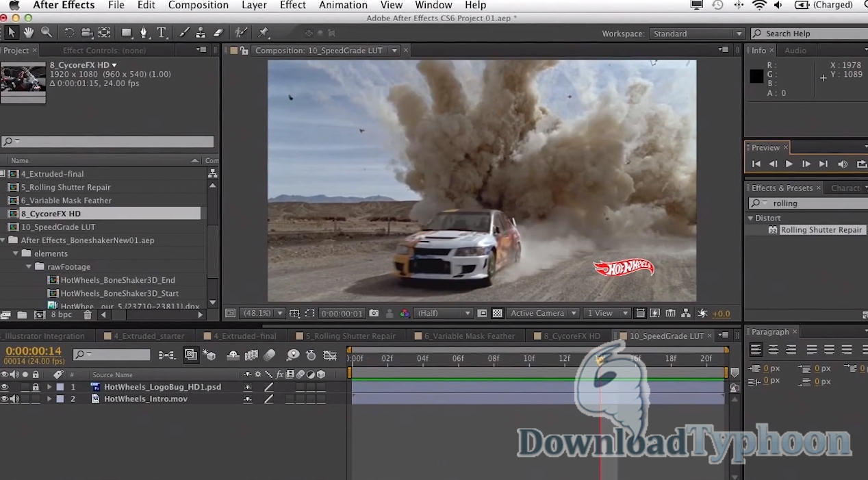Select the Unified Camera tool
The height and width of the screenshot is (480, 868).
tap(86, 32)
